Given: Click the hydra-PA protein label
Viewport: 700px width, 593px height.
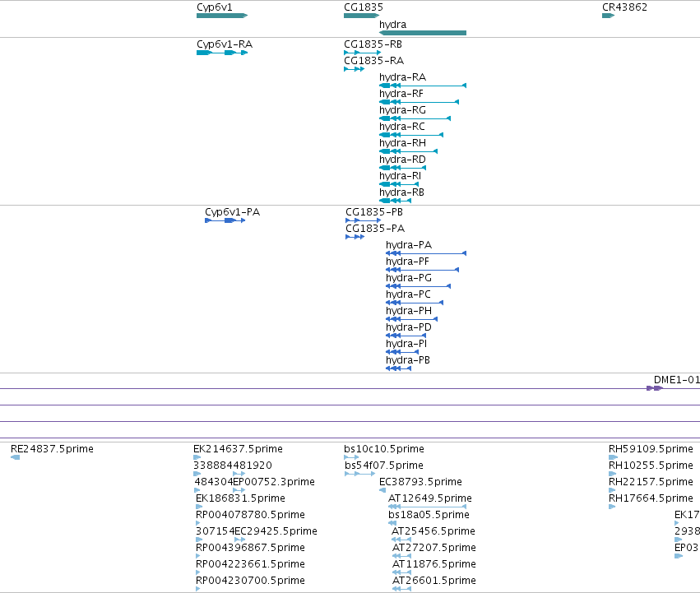Looking at the screenshot, I should [409, 245].
